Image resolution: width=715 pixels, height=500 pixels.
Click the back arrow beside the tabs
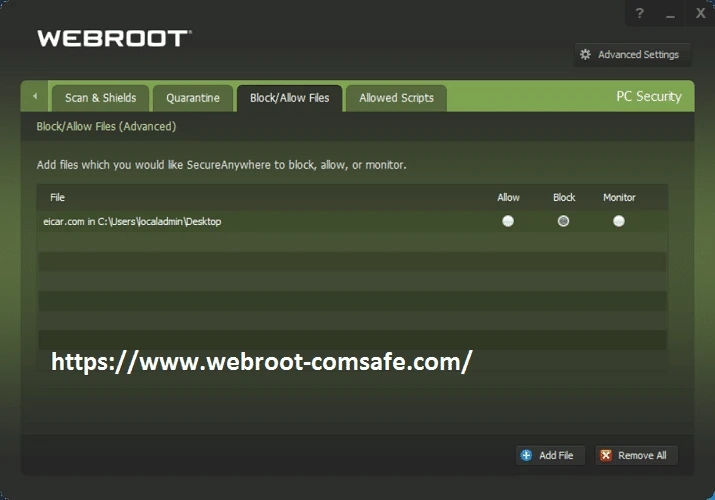tap(35, 96)
